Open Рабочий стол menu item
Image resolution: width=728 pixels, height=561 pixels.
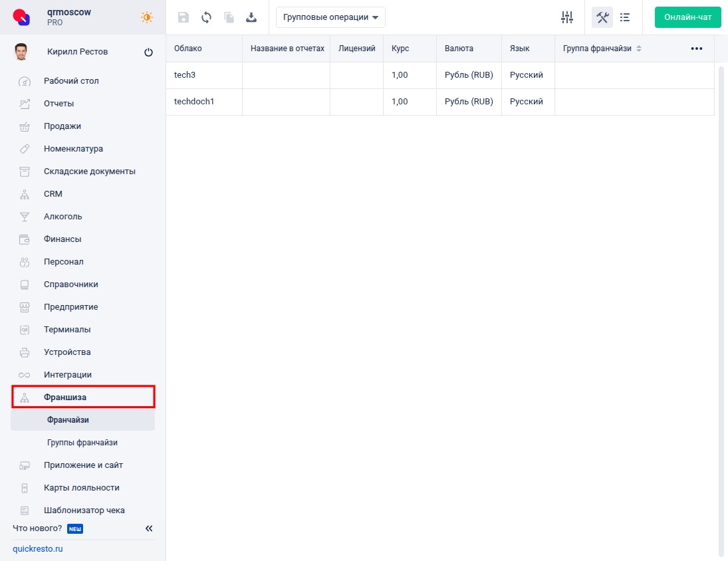[x=82, y=80]
